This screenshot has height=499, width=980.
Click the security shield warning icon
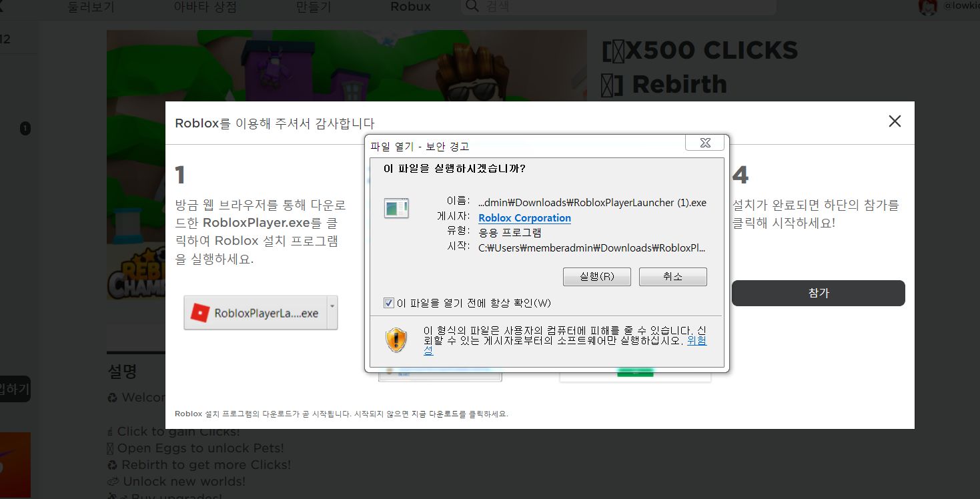396,340
